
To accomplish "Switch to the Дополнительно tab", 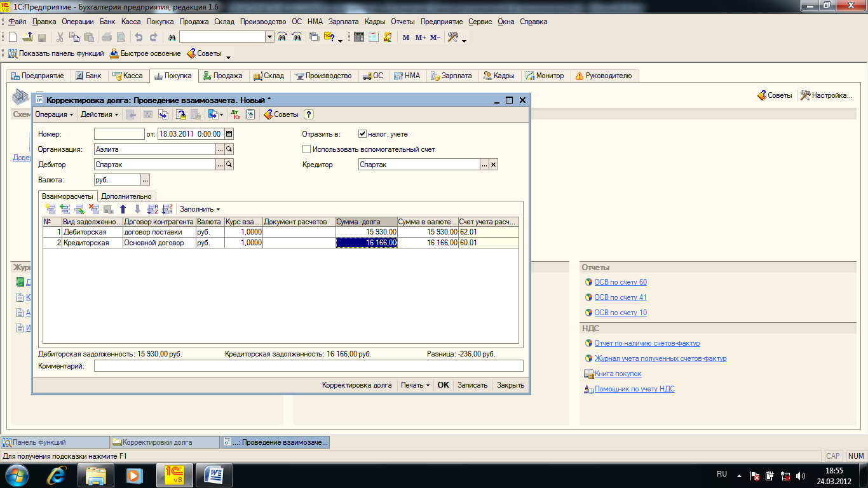I will (x=126, y=196).
